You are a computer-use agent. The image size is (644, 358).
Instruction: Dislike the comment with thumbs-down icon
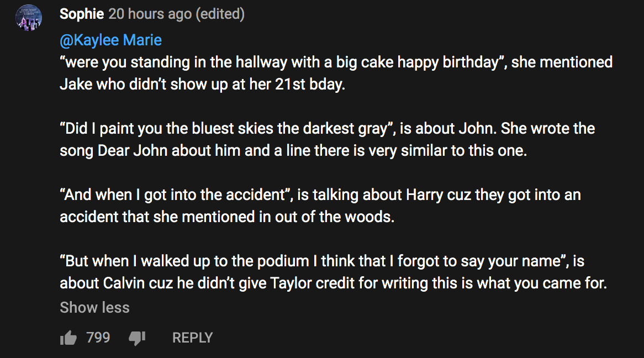(136, 338)
